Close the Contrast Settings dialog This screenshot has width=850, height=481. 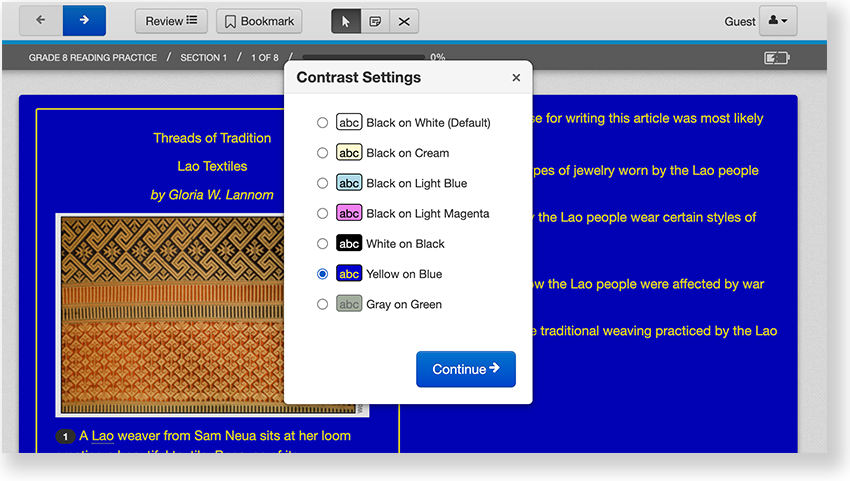click(x=516, y=78)
